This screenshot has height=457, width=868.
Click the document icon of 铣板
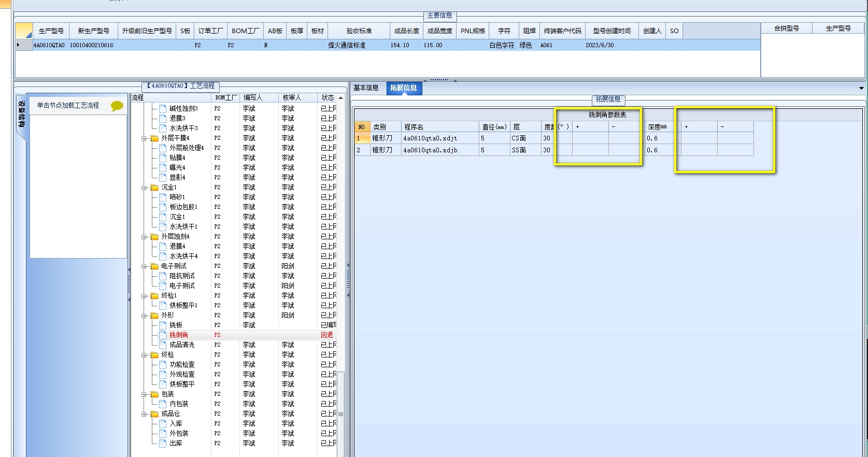pyautogui.click(x=163, y=325)
